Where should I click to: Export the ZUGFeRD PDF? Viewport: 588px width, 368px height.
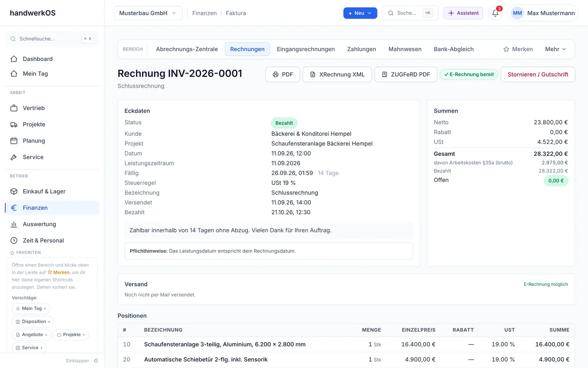pyautogui.click(x=406, y=74)
